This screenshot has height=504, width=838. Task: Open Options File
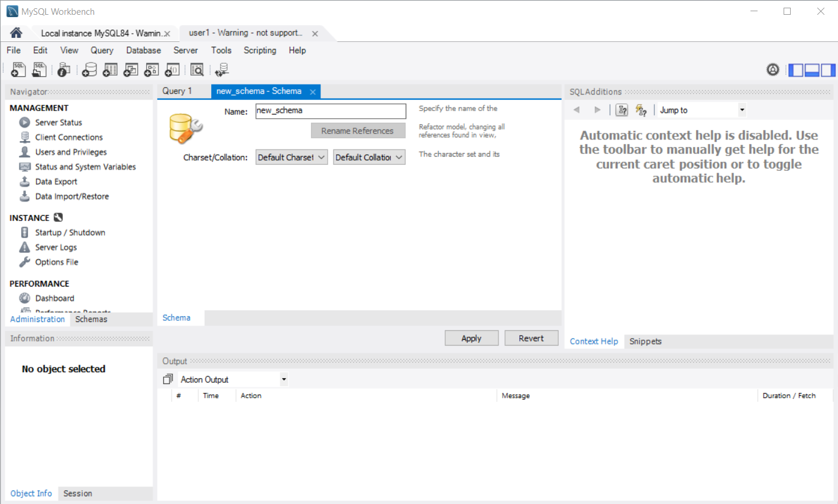(57, 262)
